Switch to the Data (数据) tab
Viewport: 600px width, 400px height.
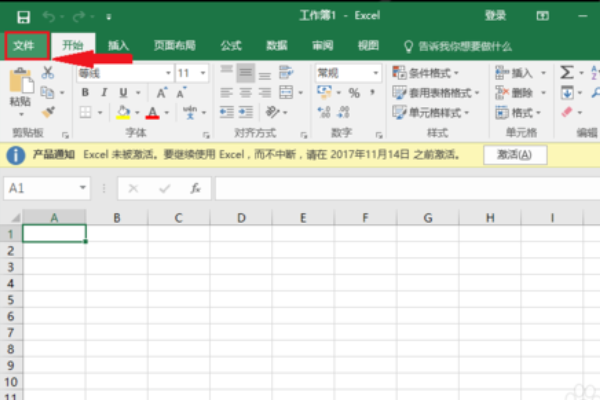pos(277,46)
